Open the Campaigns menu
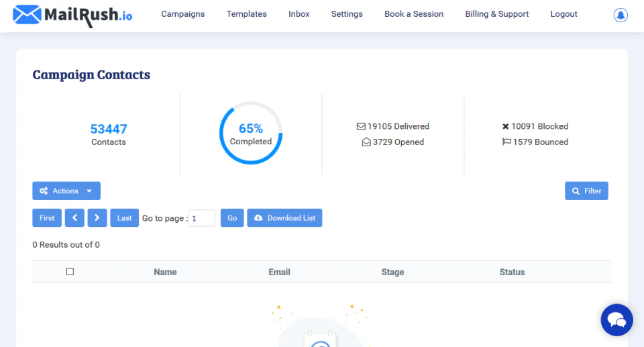This screenshot has height=347, width=644. [x=182, y=14]
